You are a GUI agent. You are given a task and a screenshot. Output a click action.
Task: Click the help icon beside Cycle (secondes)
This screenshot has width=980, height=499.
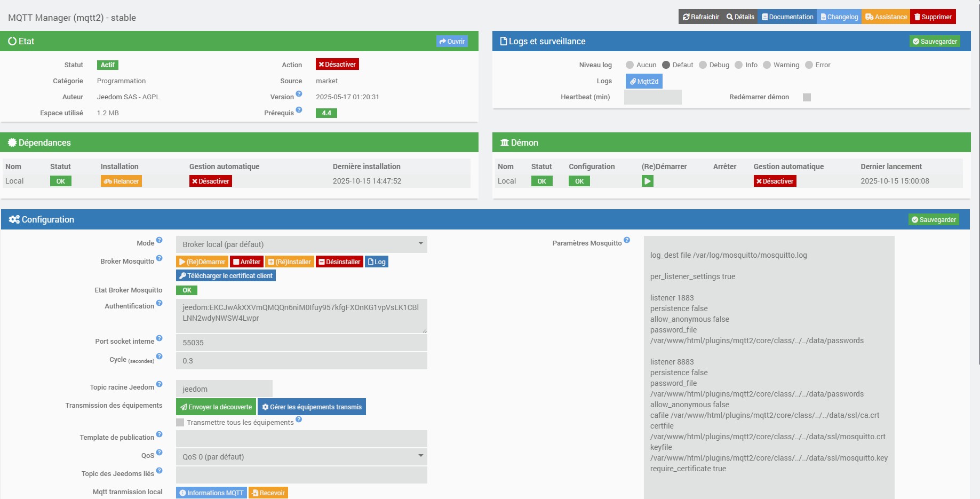click(x=159, y=357)
